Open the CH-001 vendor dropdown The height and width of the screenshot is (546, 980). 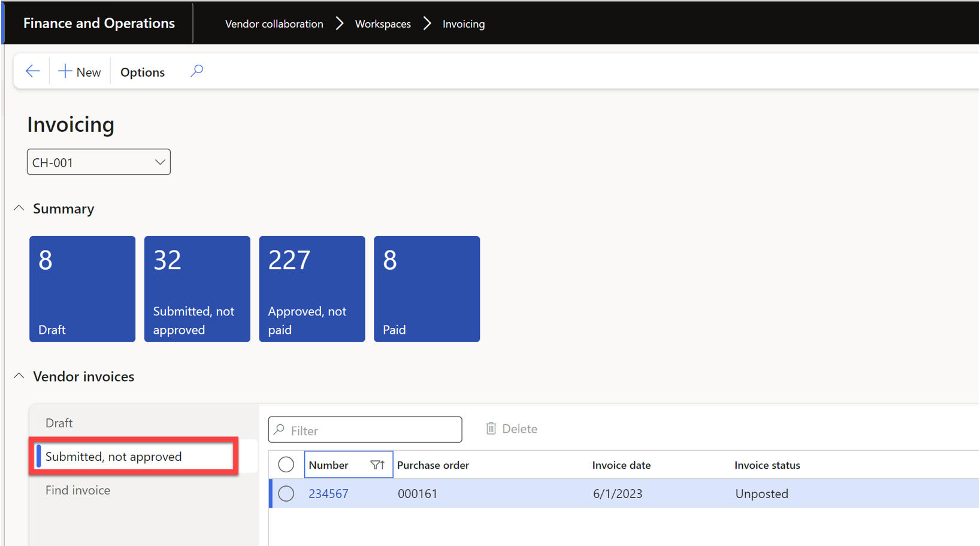click(99, 162)
